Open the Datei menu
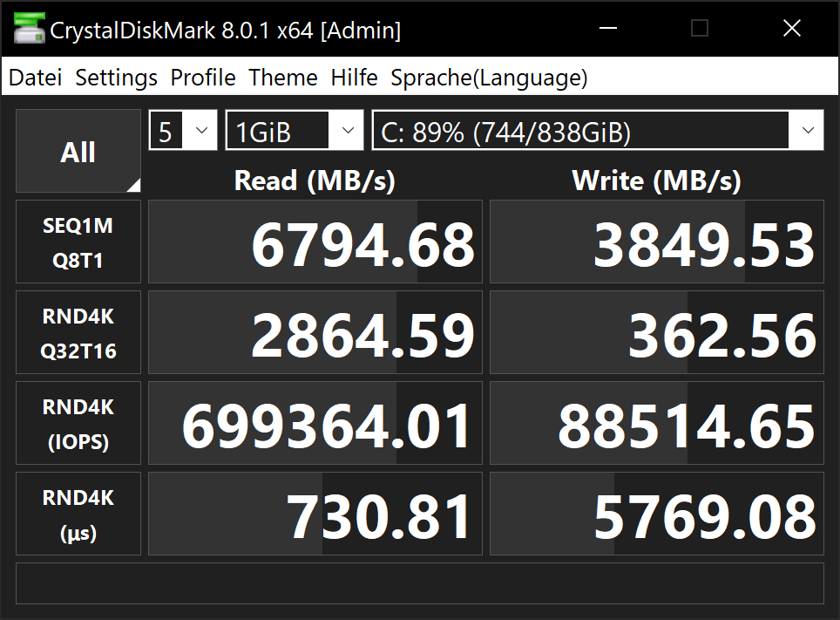840x620 pixels. point(36,78)
